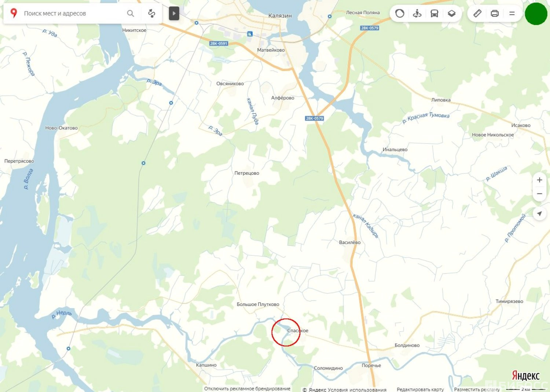Click the print map icon
The image size is (550, 392).
[495, 14]
